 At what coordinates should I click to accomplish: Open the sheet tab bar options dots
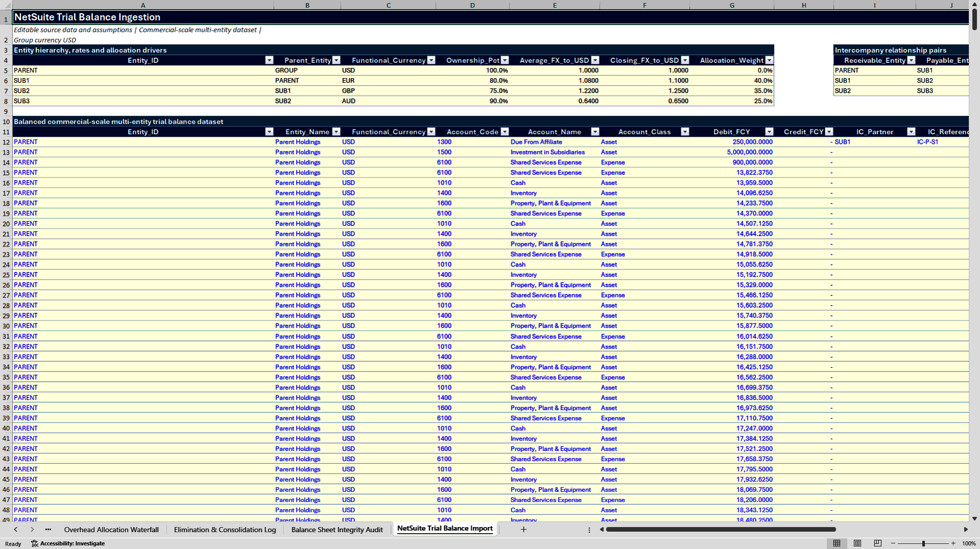[589, 530]
